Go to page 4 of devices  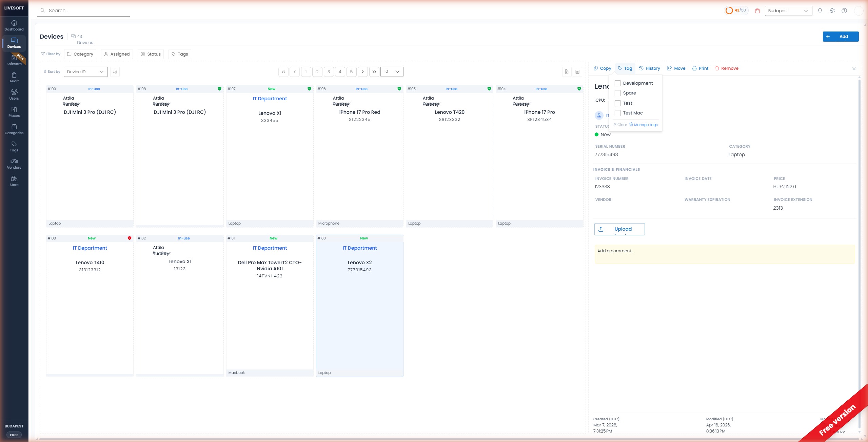[340, 71]
